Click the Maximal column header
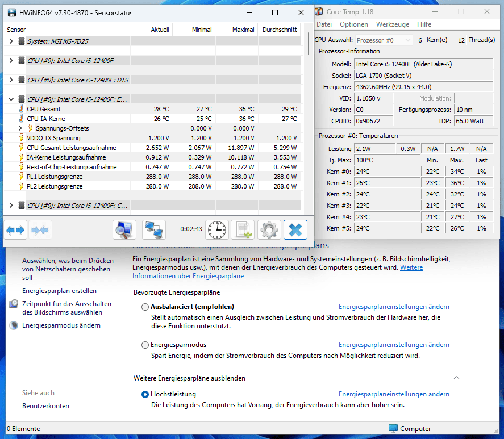The image size is (504, 439). 237,30
